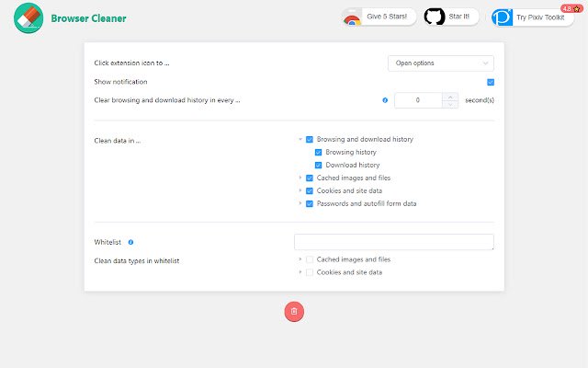Click the 'Show notification' label
The width and height of the screenshot is (588, 368).
(120, 82)
